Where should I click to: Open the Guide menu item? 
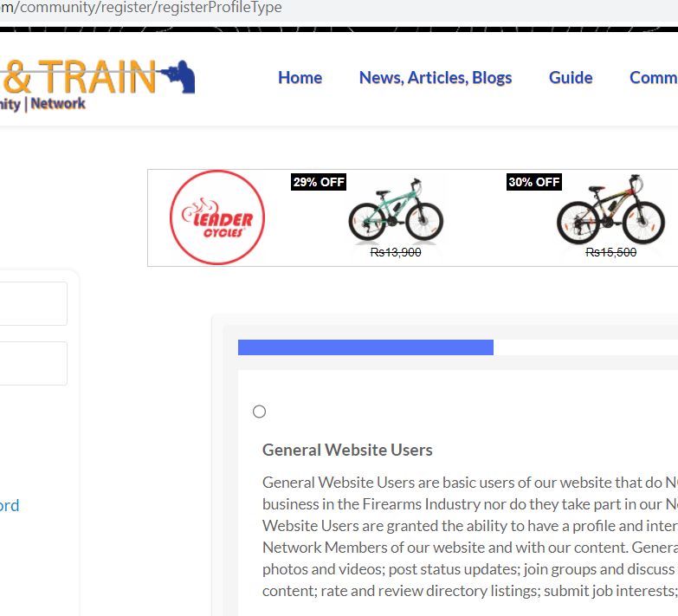click(x=571, y=78)
